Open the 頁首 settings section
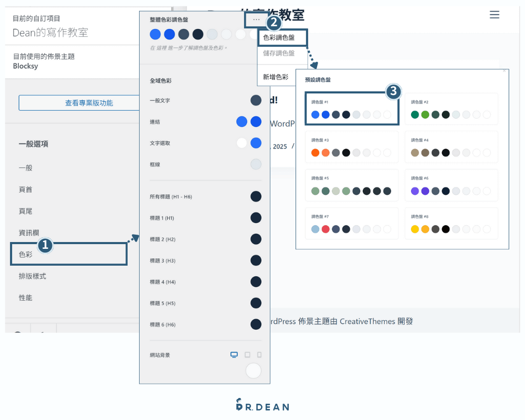The height and width of the screenshot is (420, 525). 25,190
